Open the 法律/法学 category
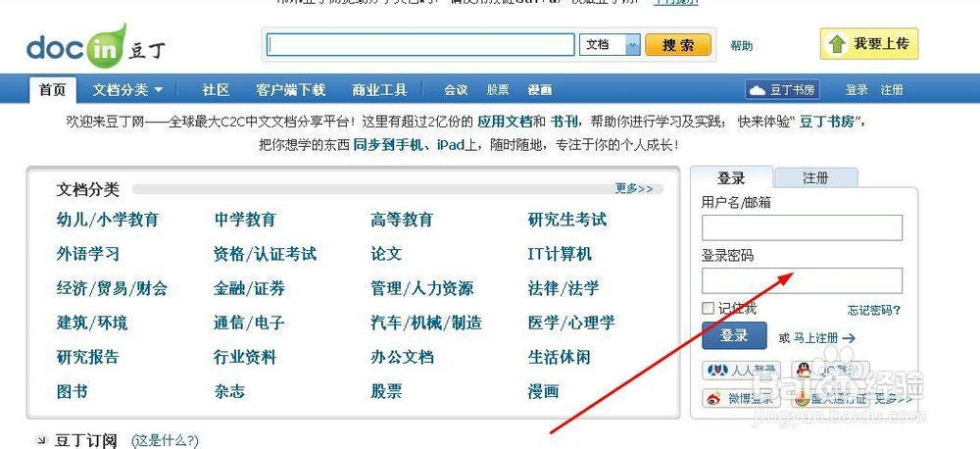 (x=563, y=288)
